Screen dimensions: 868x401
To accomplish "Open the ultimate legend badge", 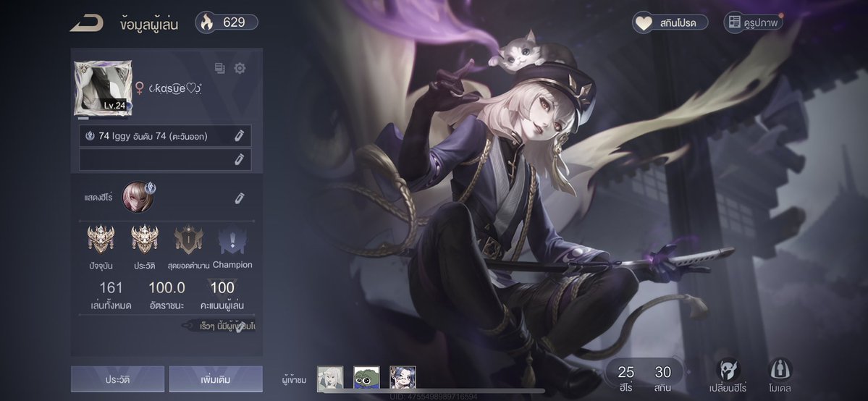I will point(188,240).
